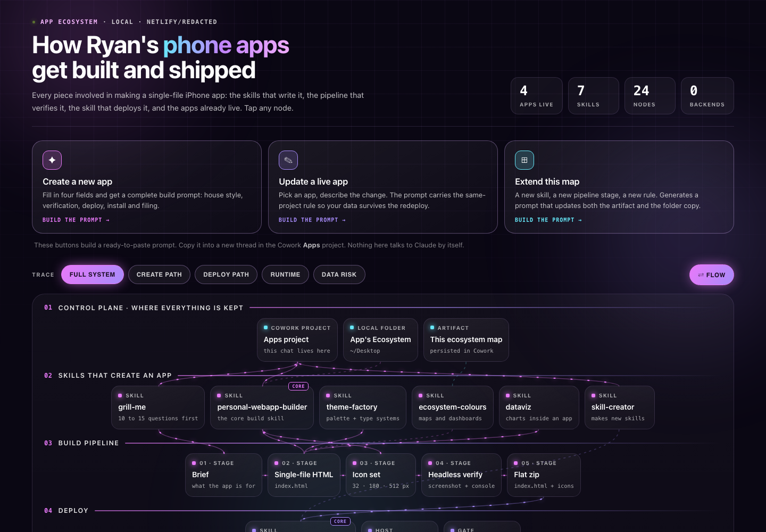
Task: Tap the App's Ecosystem local folder node
Action: click(380, 340)
